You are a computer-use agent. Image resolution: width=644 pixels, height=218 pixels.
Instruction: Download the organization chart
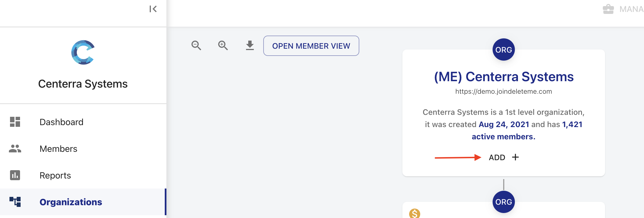250,45
